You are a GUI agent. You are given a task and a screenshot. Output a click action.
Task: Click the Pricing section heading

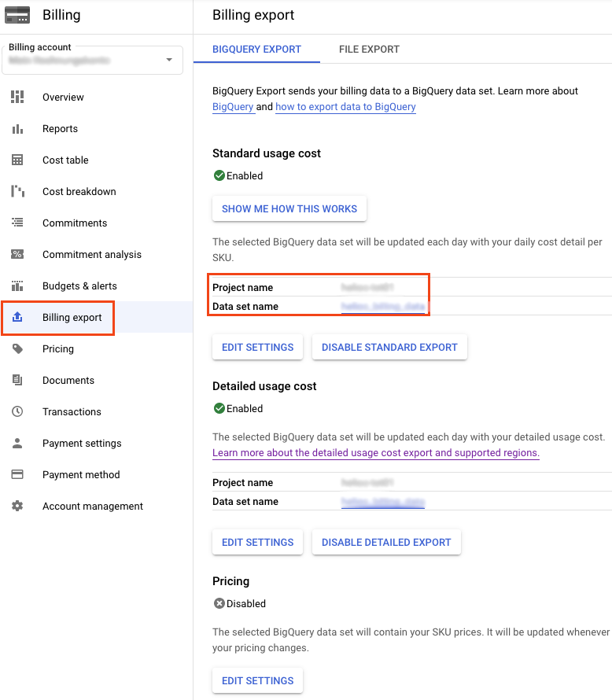[x=230, y=581]
